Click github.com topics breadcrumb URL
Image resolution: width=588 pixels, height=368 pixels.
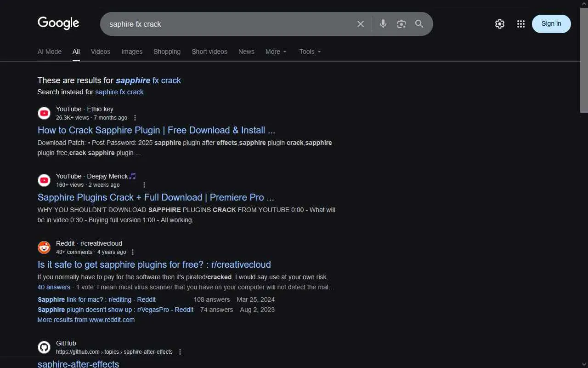pos(114,352)
